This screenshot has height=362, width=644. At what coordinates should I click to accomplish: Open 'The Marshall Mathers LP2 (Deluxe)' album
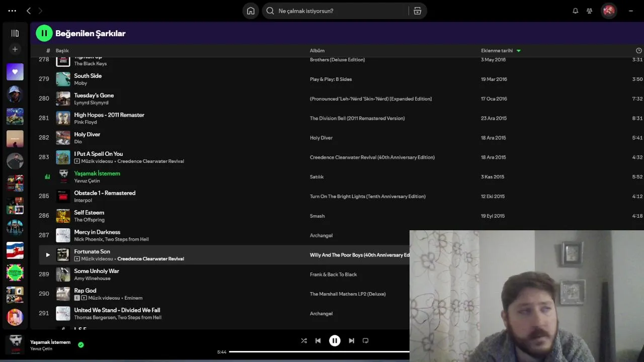[348, 294]
